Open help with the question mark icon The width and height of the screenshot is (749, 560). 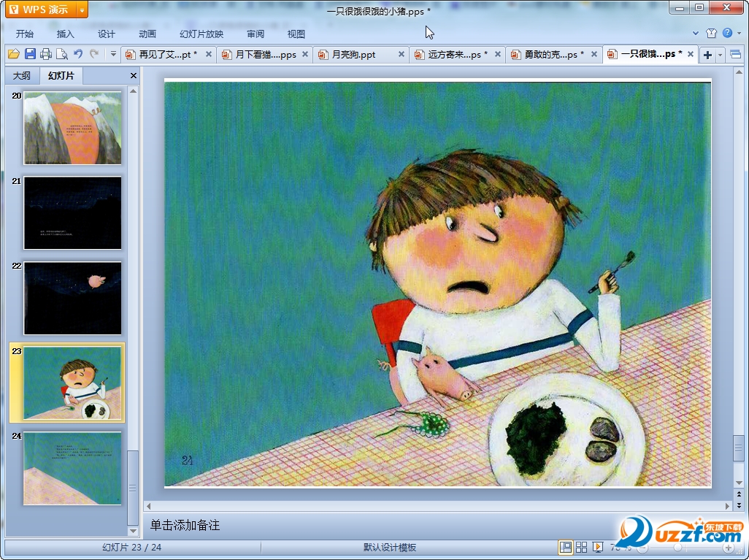pyautogui.click(x=728, y=33)
